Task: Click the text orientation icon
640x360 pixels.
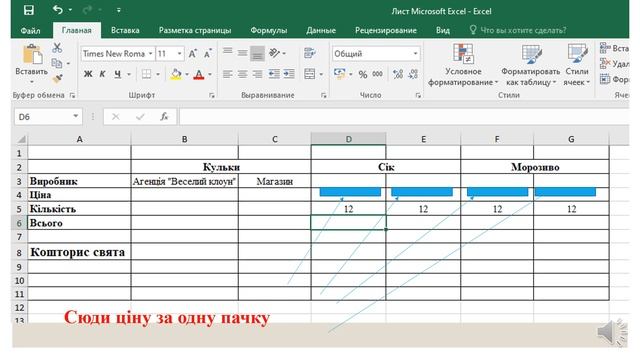Action: pyautogui.click(x=275, y=53)
